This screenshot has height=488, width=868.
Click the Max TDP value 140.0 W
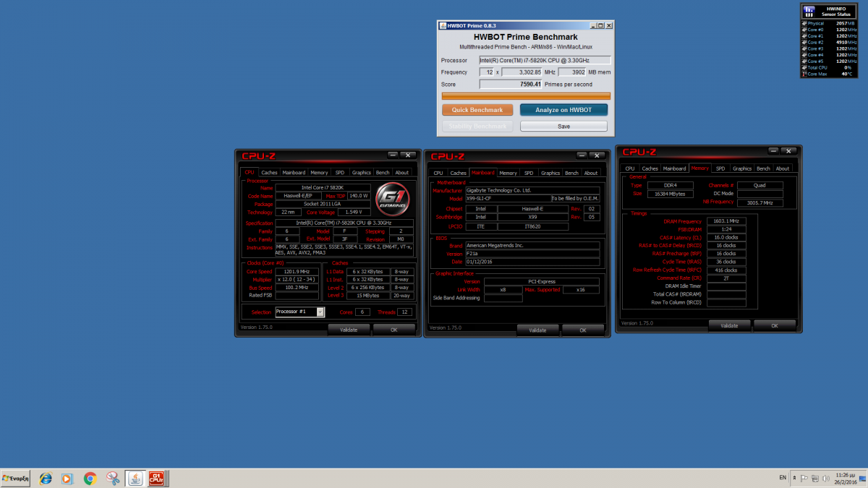pos(359,196)
